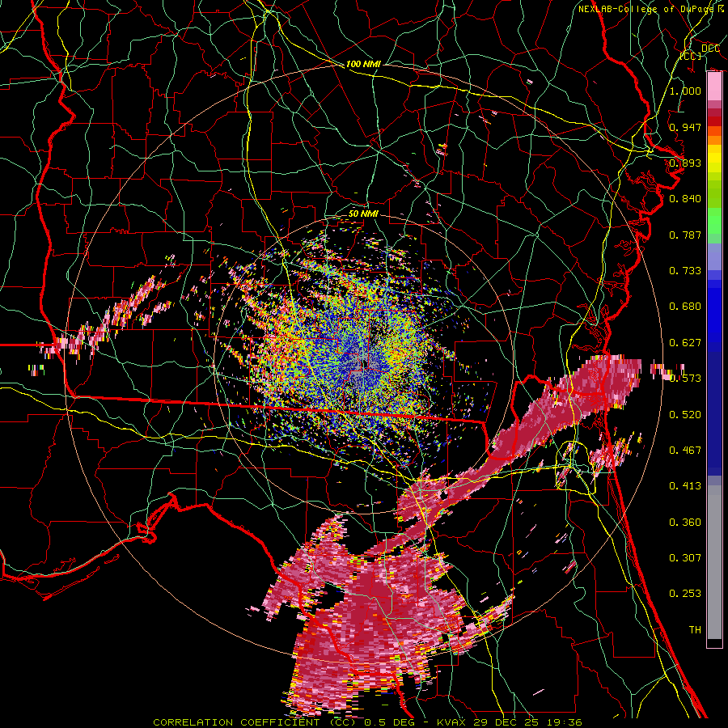Select the 0.360 legend value
This screenshot has height=728, width=728.
685,523
